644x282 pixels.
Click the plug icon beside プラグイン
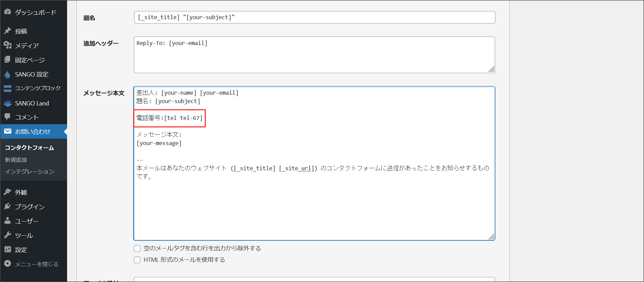tap(7, 206)
